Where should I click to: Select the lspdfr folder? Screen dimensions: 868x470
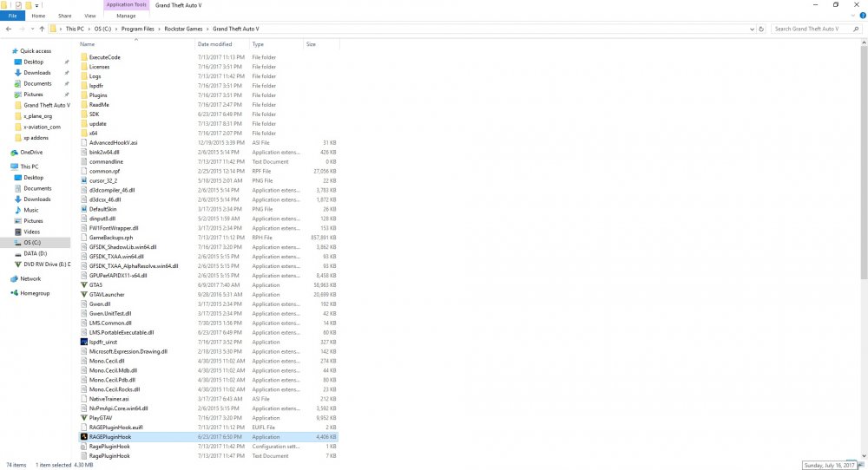(x=96, y=86)
